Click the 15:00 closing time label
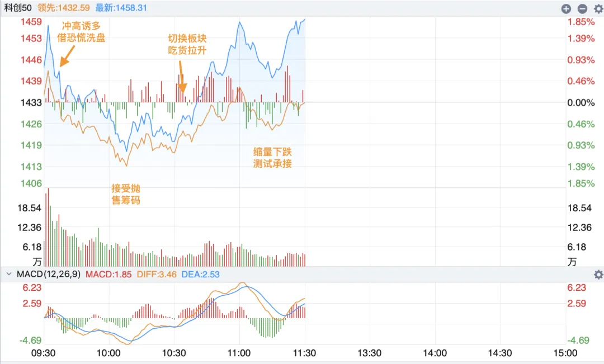This screenshot has height=364, width=604. pos(565,353)
